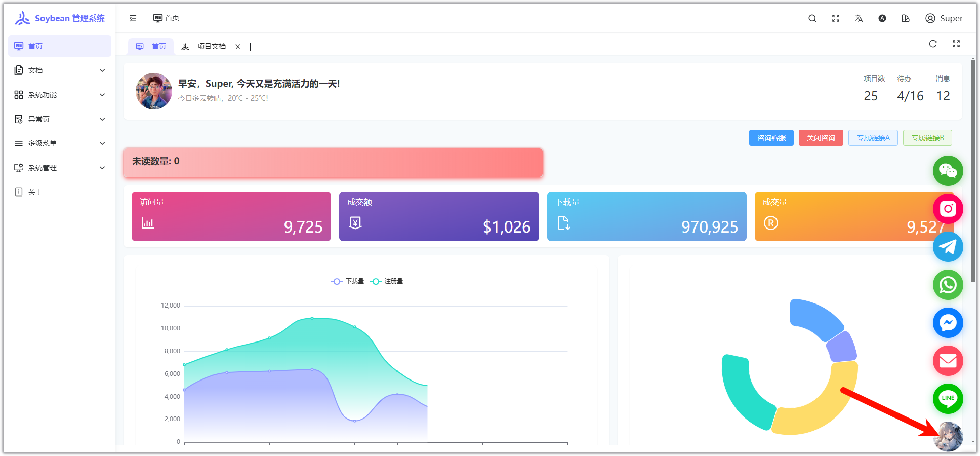Select 关于 in the sidebar menu
The width and height of the screenshot is (980, 456).
pyautogui.click(x=35, y=192)
